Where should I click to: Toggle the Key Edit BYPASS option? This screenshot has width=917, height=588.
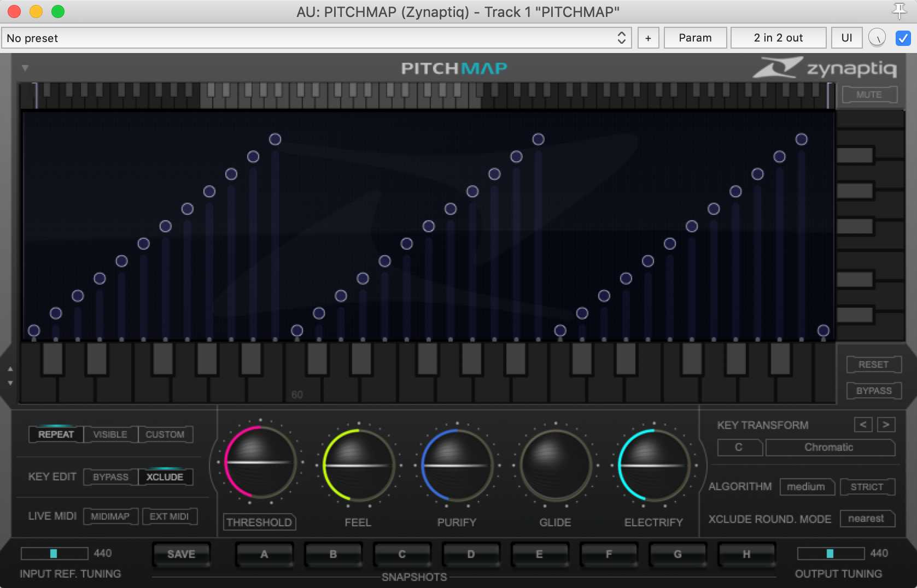click(x=110, y=477)
